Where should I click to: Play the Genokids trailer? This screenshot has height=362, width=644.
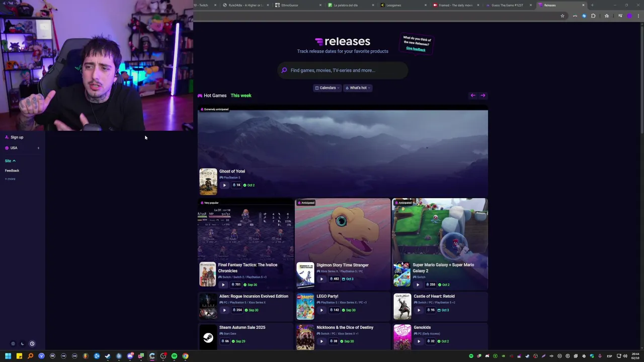coord(419,341)
